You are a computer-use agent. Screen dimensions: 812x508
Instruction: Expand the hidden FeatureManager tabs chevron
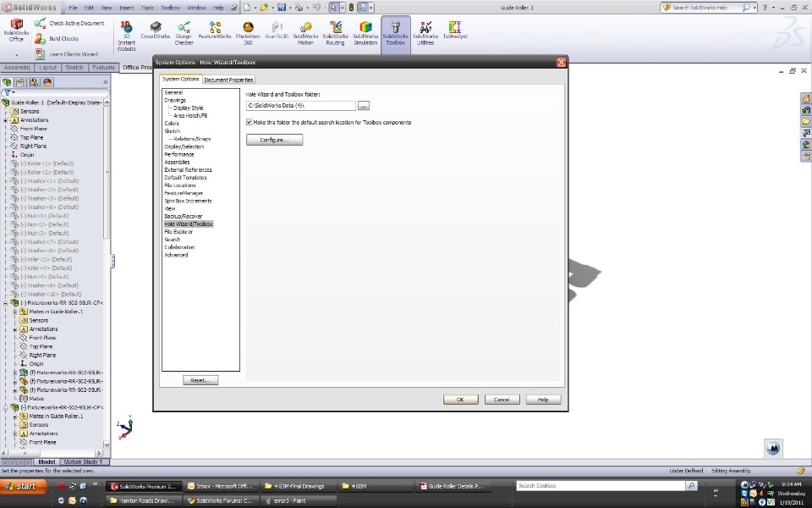point(105,82)
